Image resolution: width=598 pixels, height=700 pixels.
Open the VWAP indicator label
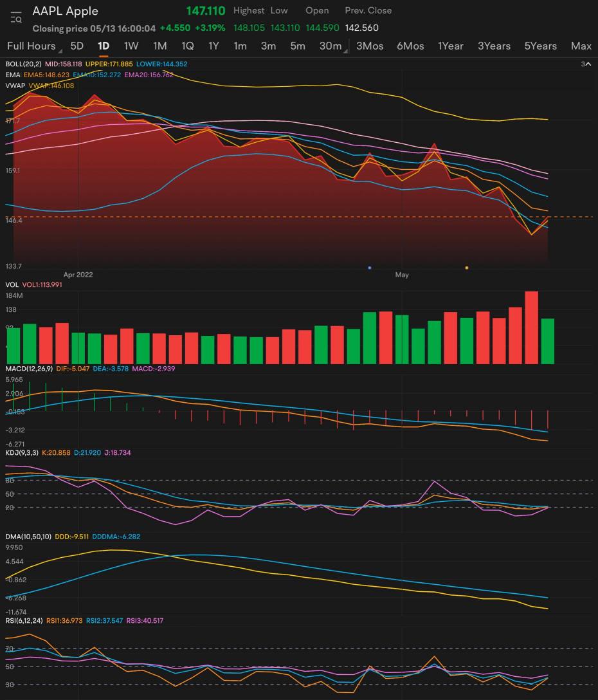15,86
